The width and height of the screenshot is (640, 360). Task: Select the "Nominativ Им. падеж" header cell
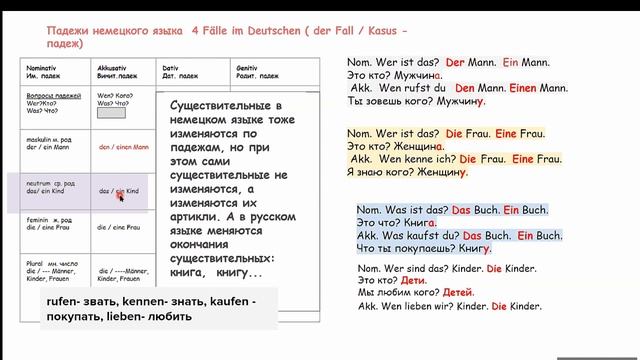pos(55,72)
